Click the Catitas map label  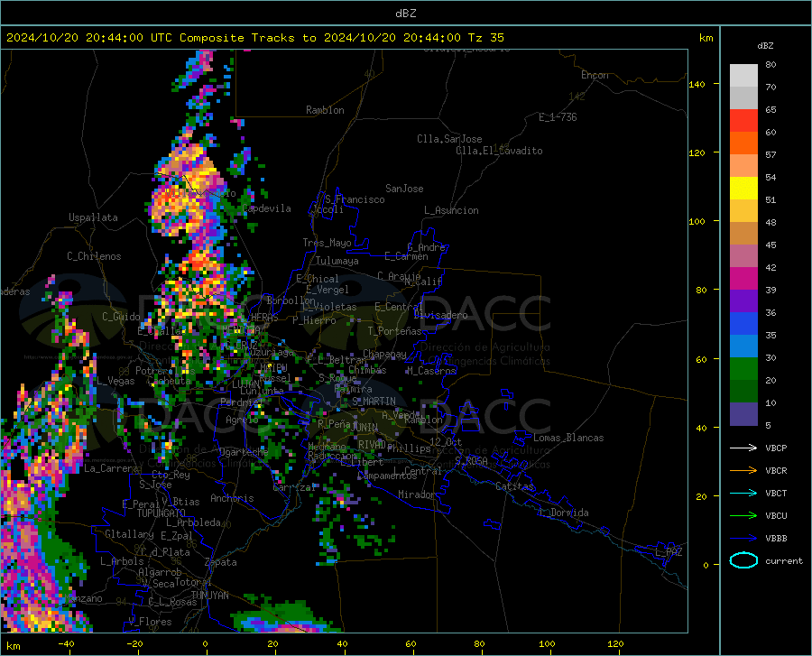point(515,486)
